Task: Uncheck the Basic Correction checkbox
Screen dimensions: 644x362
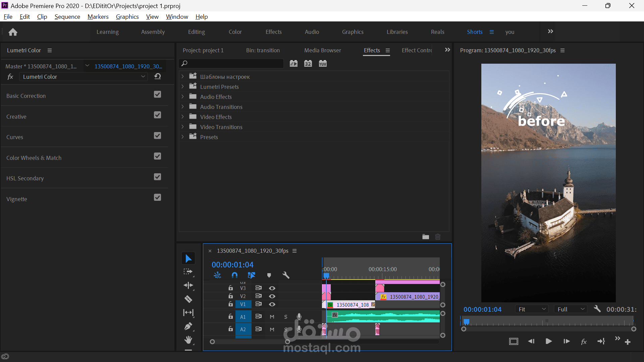Action: click(x=158, y=95)
